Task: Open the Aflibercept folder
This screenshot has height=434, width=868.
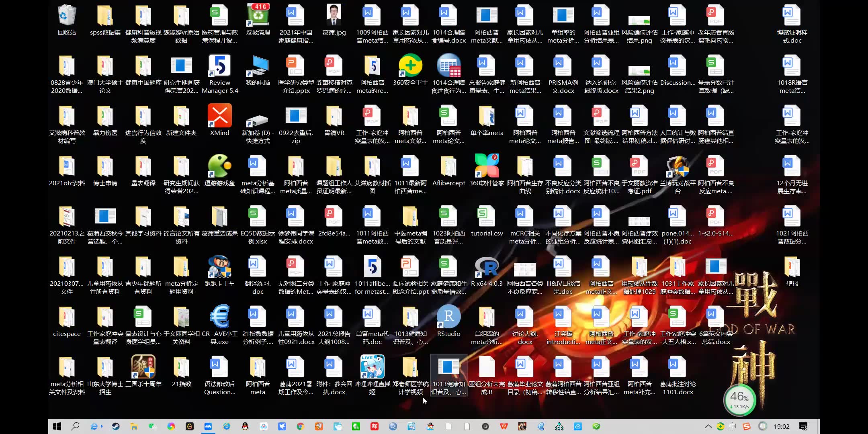Action: (x=448, y=171)
